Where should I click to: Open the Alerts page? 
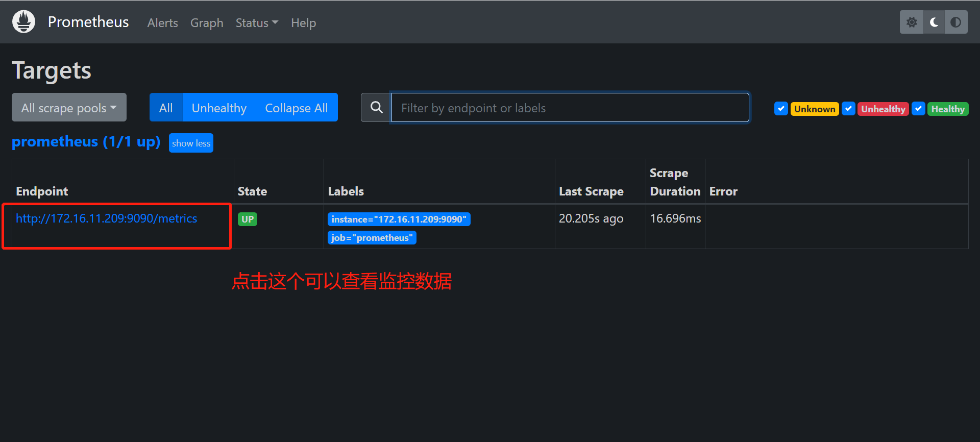[162, 23]
